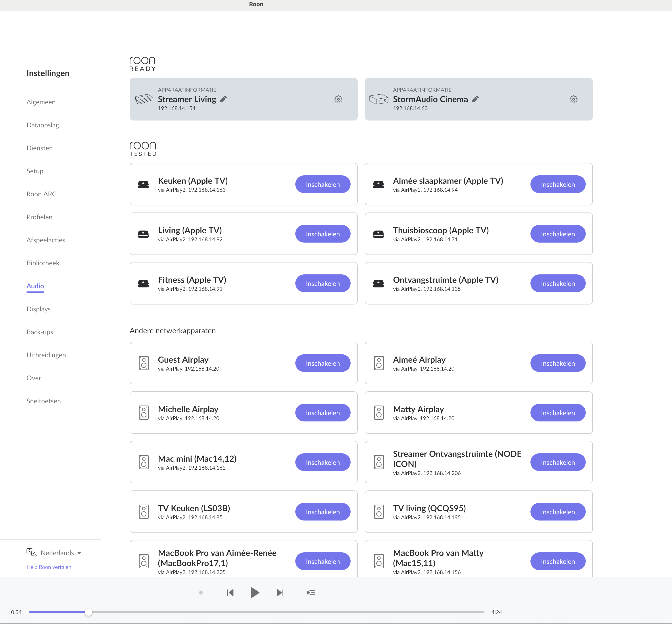Screen dimensions: 672x624
Task: Enable Living (Apple TV) zone
Action: (323, 234)
